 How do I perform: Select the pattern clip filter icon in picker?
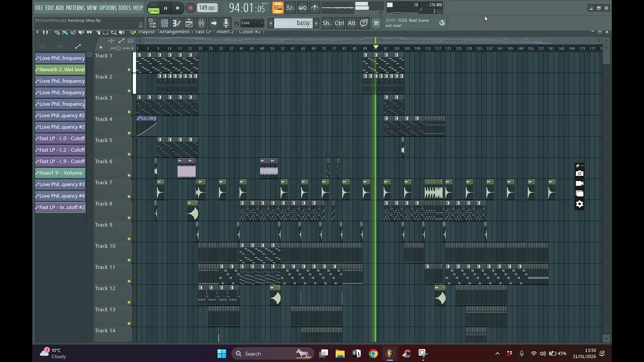click(42, 47)
